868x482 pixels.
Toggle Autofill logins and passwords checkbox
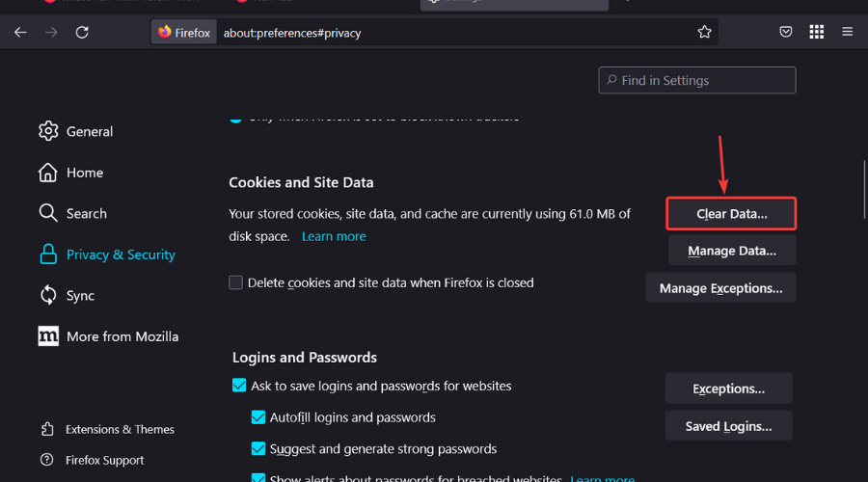258,417
